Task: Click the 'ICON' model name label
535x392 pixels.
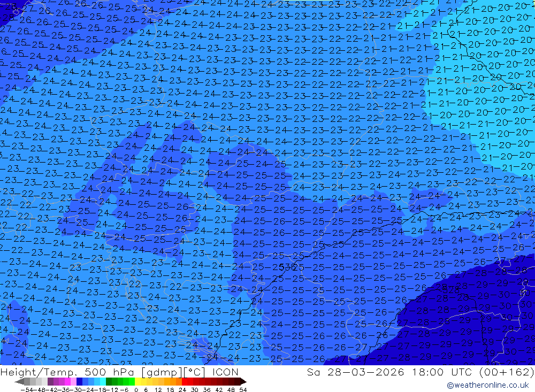Action: click(225, 372)
